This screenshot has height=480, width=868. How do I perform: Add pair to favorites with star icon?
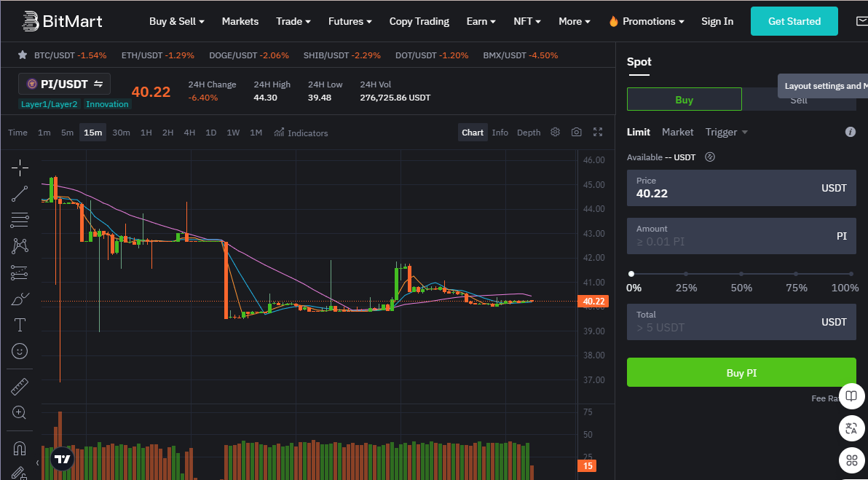[23, 55]
